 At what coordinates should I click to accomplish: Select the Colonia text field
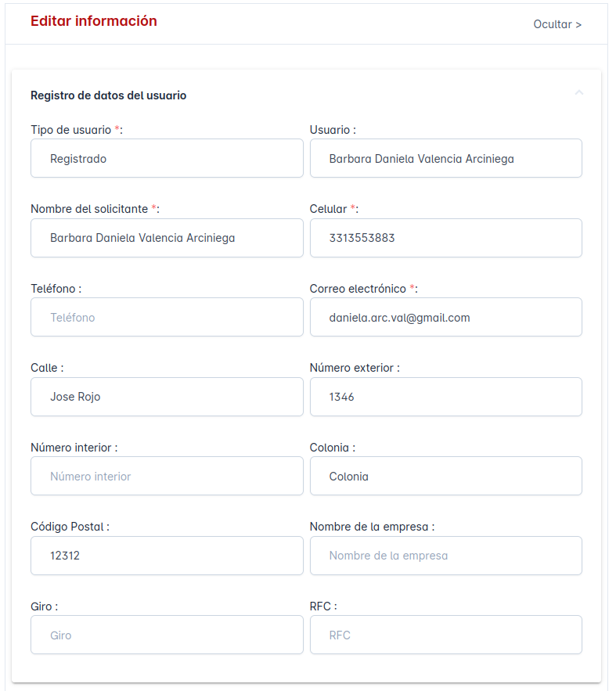(x=445, y=477)
